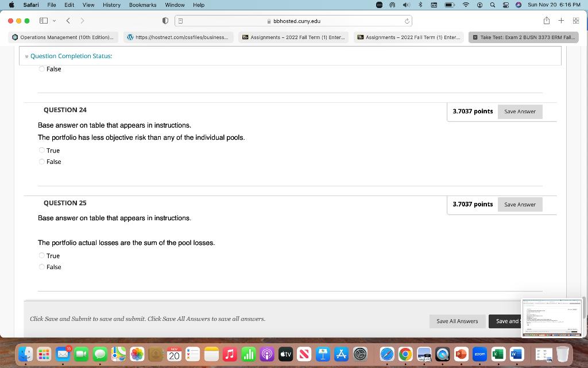Open the View menu

coord(88,5)
